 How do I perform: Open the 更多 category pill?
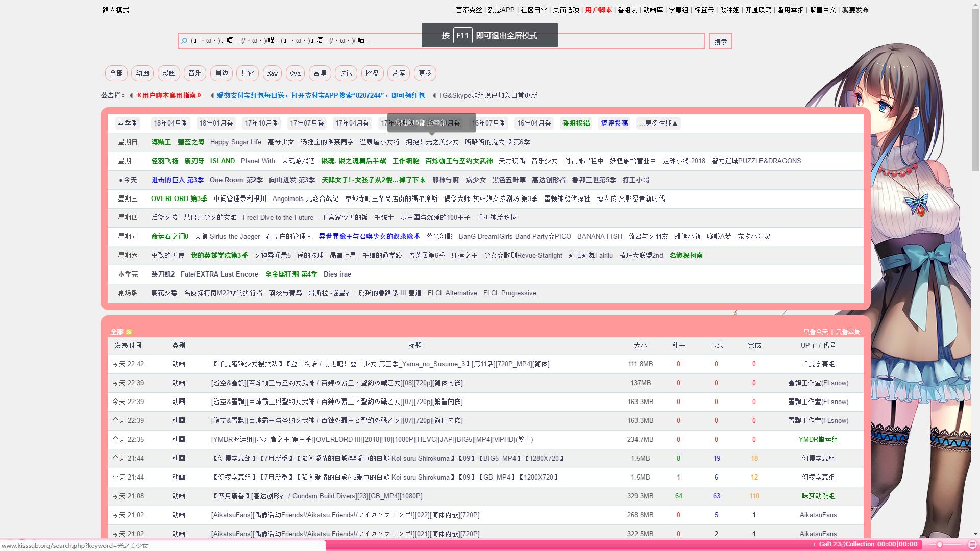[425, 73]
